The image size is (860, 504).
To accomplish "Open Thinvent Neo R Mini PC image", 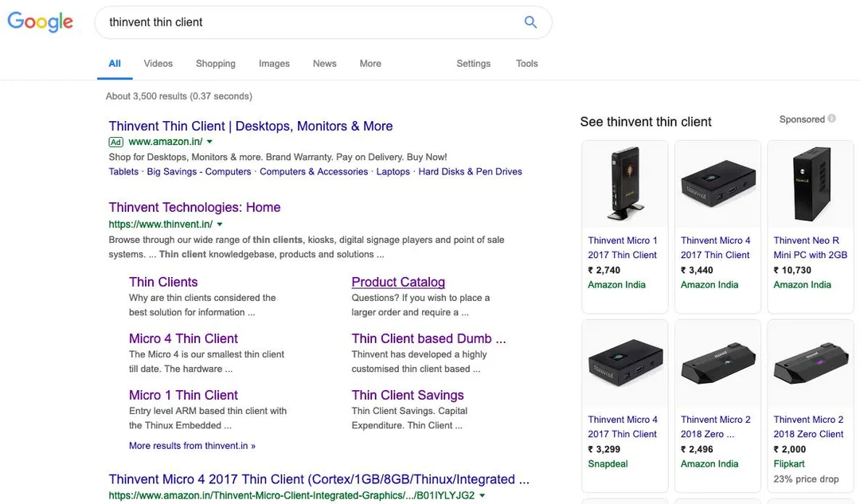I will pos(811,184).
